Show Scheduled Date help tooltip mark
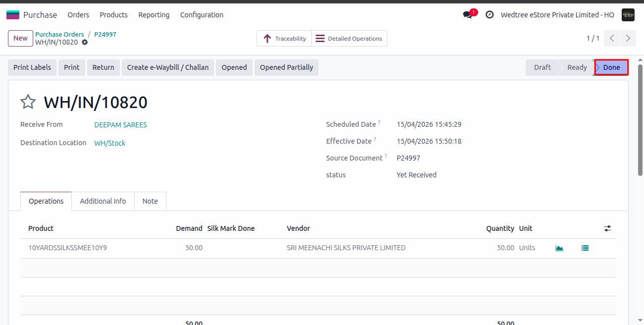This screenshot has width=644, height=325. click(x=379, y=122)
